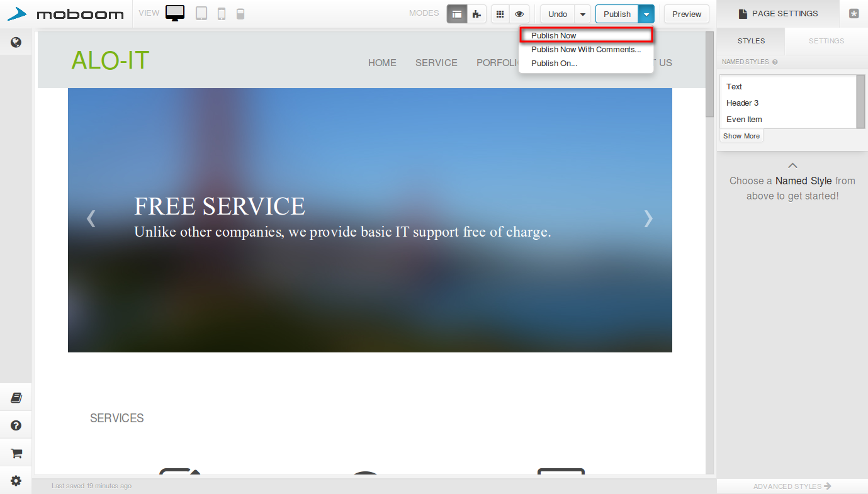Click the asterisk icon beside Page Settings

click(x=854, y=14)
